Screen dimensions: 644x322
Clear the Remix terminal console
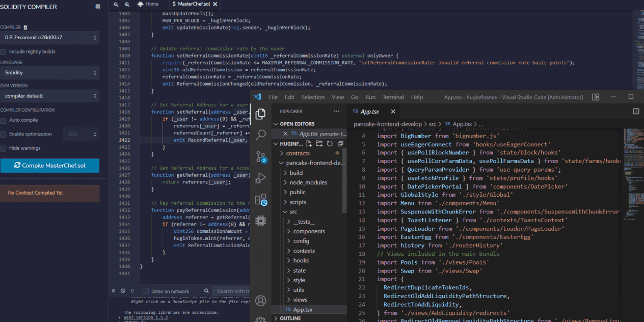coord(123,291)
